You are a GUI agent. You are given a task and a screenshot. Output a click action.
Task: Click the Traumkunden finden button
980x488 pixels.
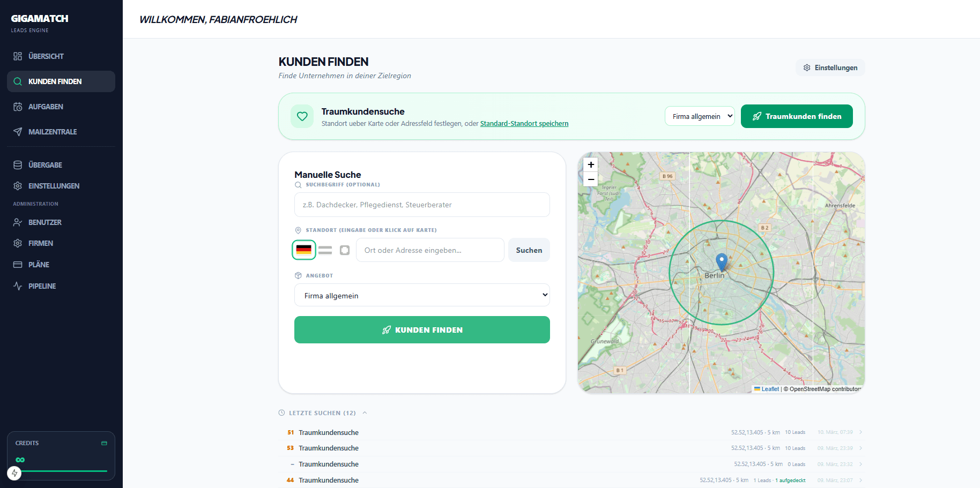click(797, 116)
